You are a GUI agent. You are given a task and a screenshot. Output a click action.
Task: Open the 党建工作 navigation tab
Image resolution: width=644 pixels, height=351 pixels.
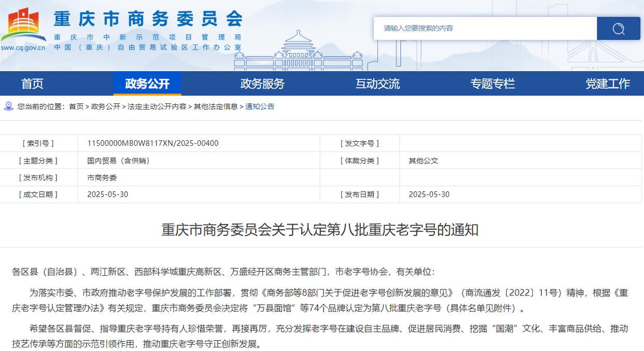tap(608, 84)
